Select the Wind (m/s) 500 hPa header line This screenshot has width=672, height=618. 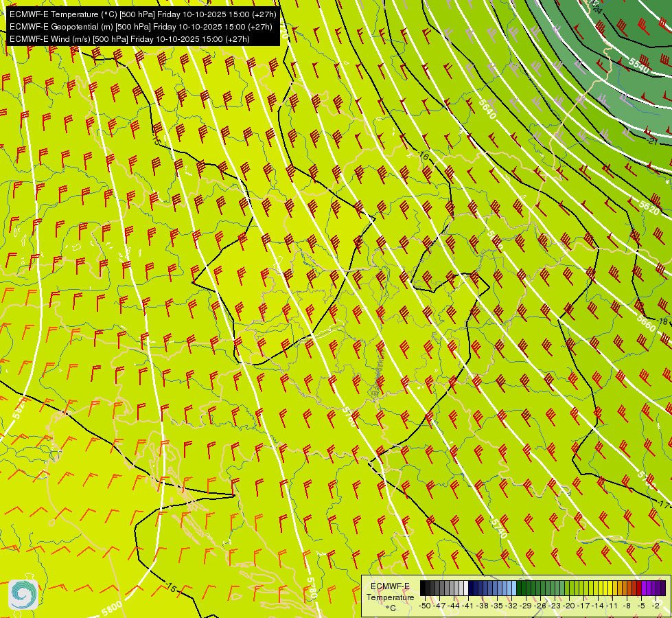coord(130,39)
